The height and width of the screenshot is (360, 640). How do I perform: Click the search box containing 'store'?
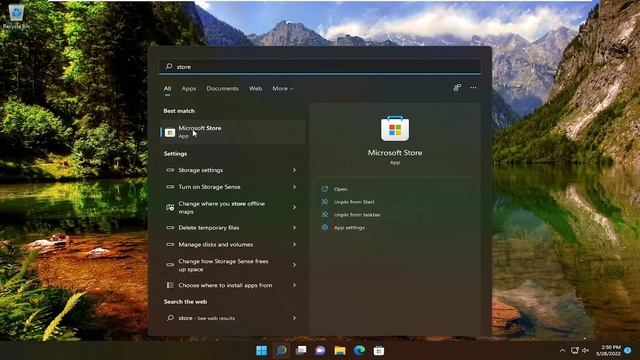pyautogui.click(x=320, y=67)
